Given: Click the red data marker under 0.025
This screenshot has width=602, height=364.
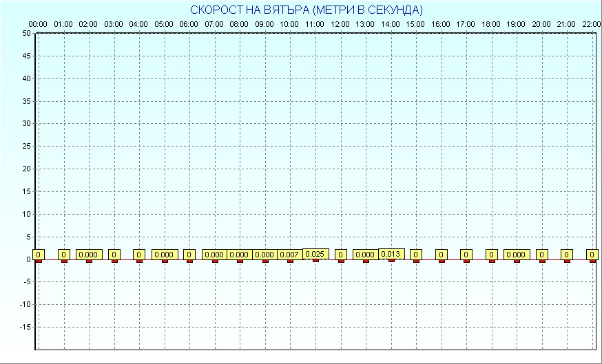Looking at the screenshot, I should (x=315, y=260).
